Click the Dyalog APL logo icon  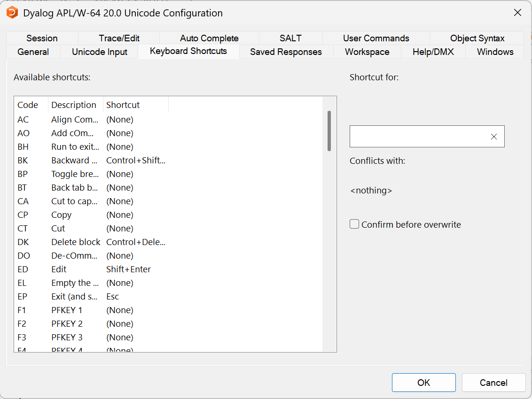[x=12, y=13]
